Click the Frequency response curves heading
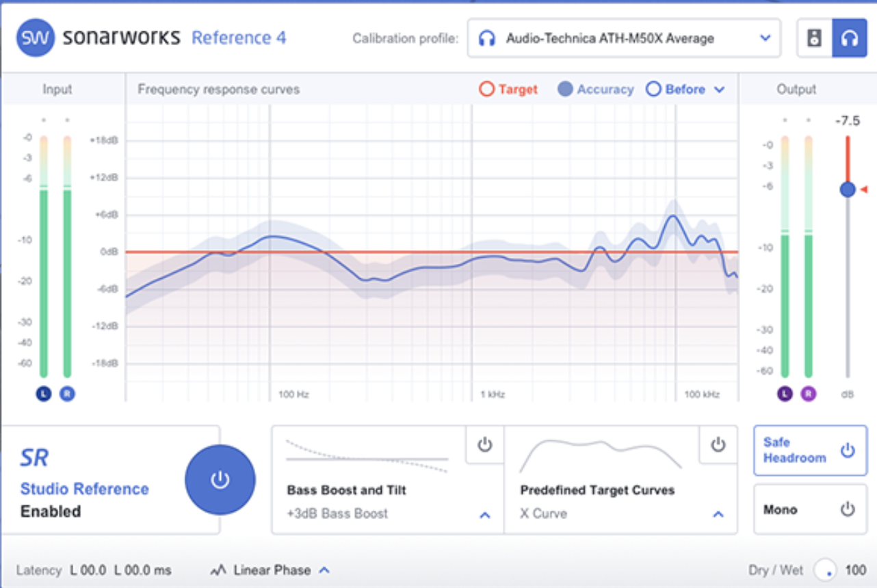 click(x=219, y=89)
